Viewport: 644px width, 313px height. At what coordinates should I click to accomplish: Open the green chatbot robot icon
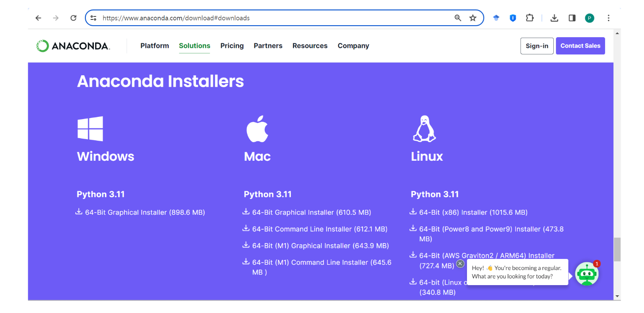pos(587,274)
